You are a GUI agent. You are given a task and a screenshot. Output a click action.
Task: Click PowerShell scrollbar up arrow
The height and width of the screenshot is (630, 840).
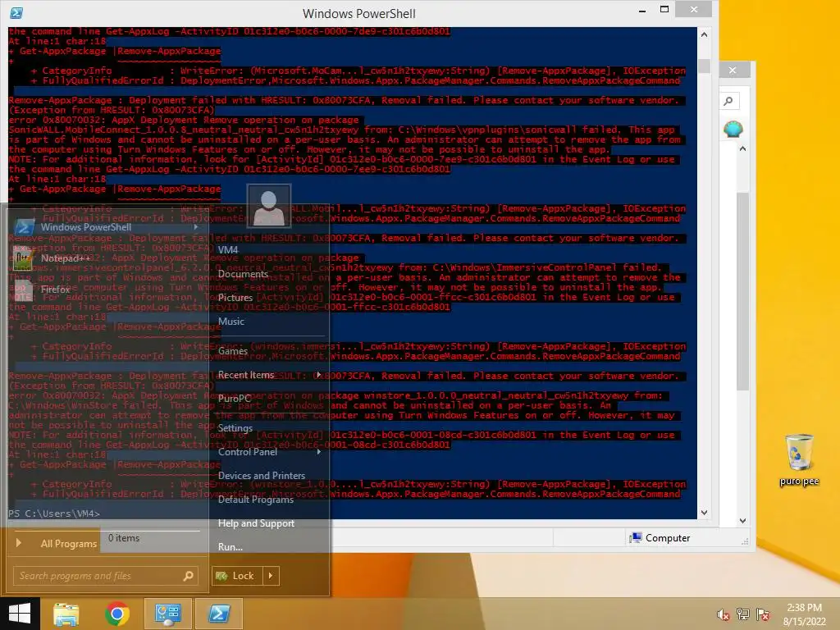(704, 34)
